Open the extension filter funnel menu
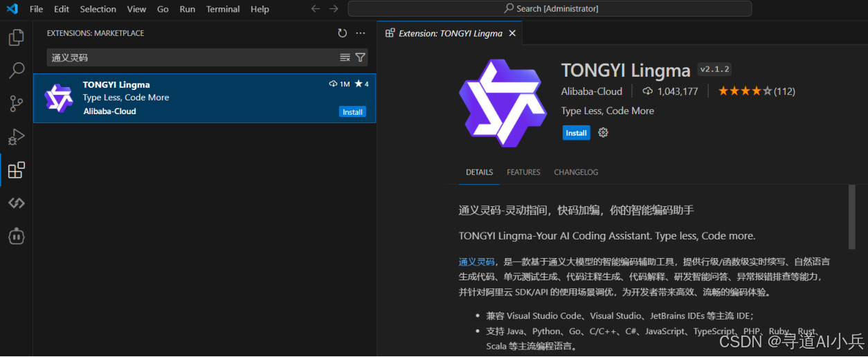Image resolution: width=868 pixels, height=357 pixels. [360, 57]
